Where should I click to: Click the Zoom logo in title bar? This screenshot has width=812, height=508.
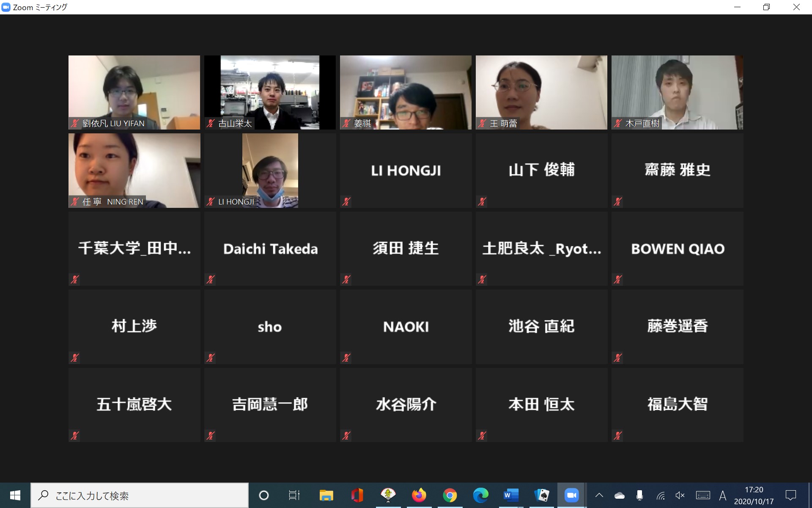[x=6, y=7]
